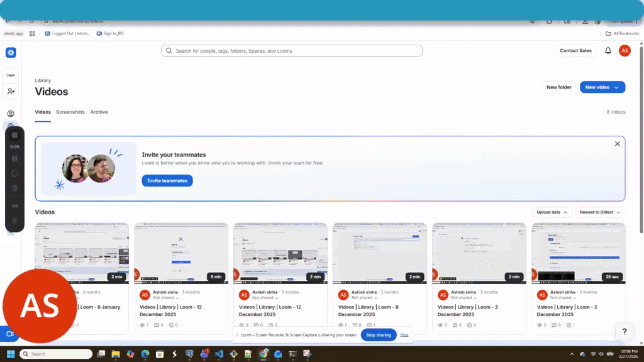Click the search magnifier icon in the search bar
This screenshot has height=362, width=644.
[169, 51]
